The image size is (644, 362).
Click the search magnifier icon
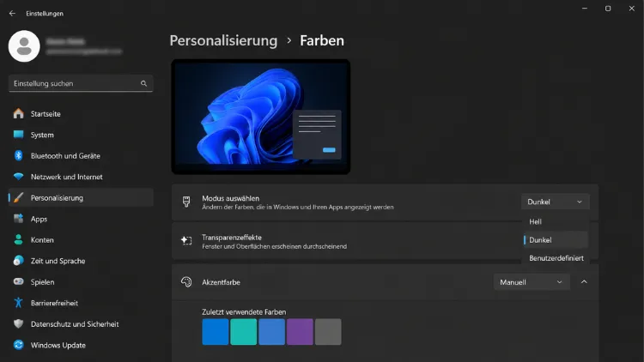tap(143, 83)
